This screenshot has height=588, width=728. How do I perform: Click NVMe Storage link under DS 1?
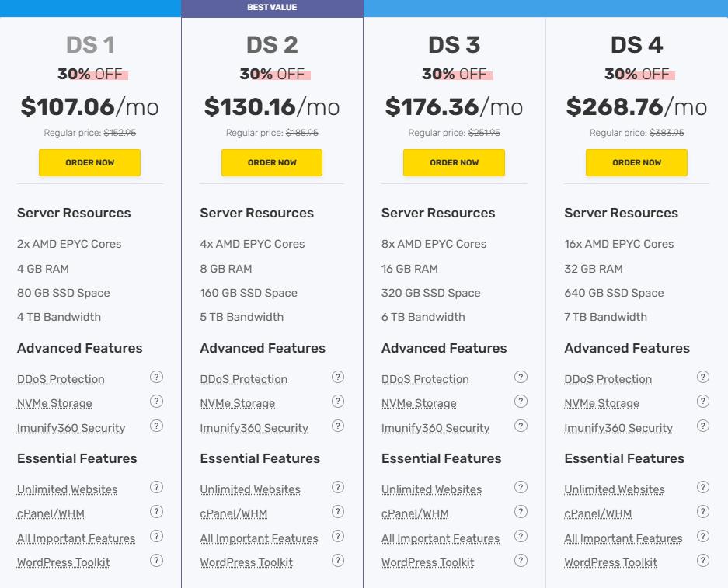pos(54,404)
